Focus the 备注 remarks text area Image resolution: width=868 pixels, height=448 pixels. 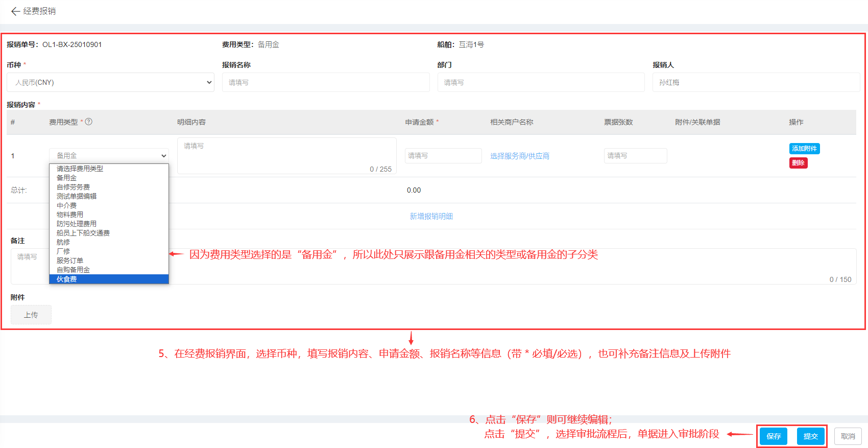click(x=433, y=266)
